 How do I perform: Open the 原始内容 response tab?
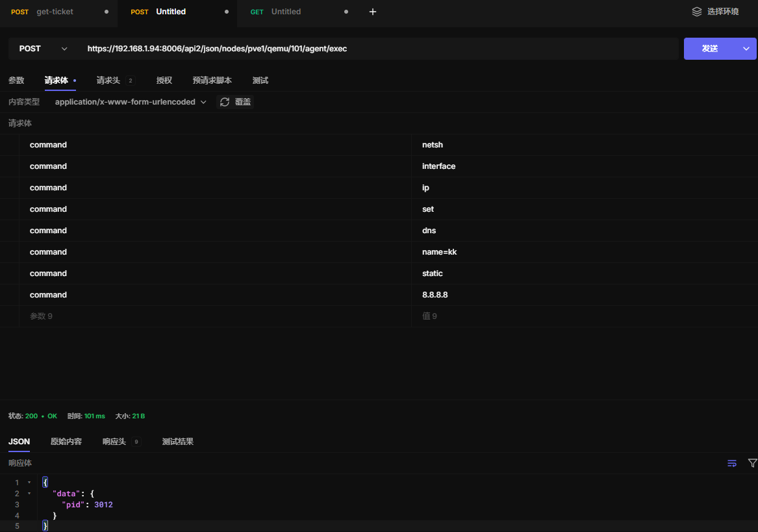(x=66, y=442)
